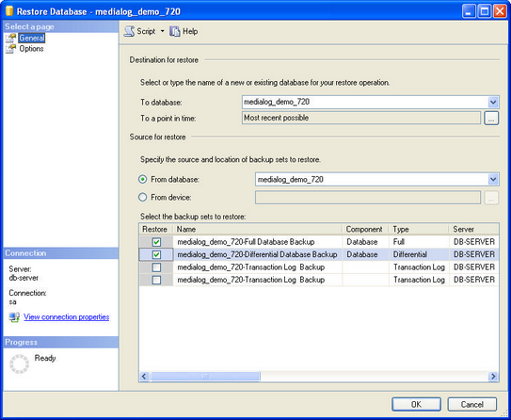Viewport: 511px width, 420px height.
Task: Click the scroll-left arrow of backup list
Action: [144, 377]
